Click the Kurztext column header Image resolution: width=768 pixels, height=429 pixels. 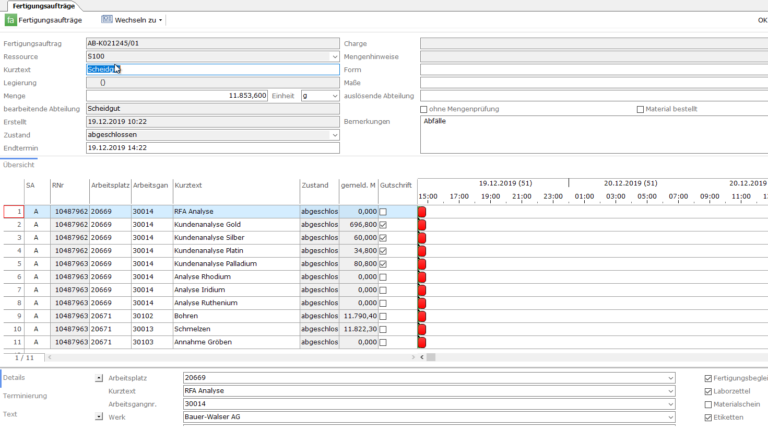tap(187, 185)
